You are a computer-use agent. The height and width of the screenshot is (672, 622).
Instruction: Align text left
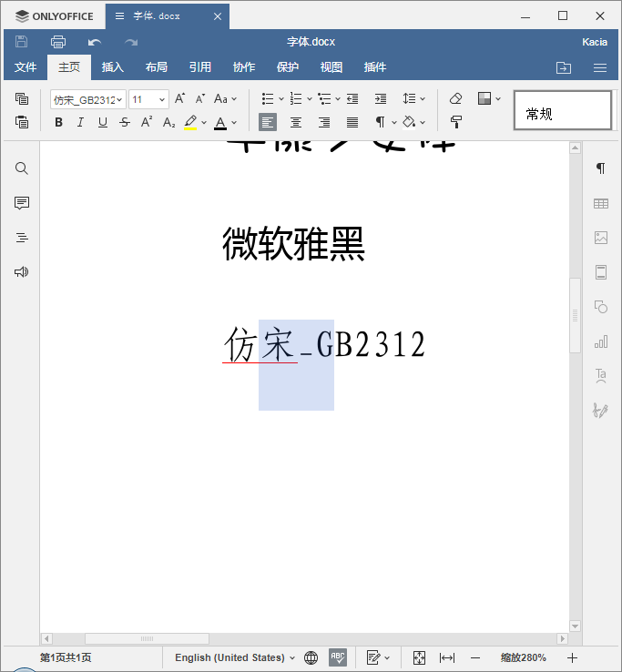(x=268, y=122)
